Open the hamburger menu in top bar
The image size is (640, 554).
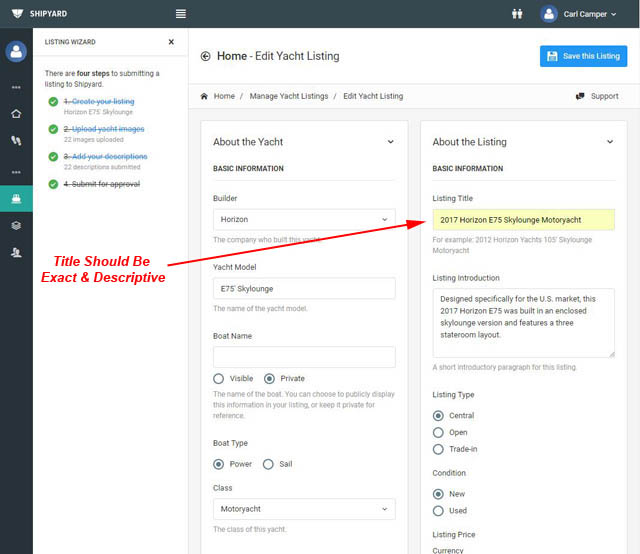click(x=180, y=14)
